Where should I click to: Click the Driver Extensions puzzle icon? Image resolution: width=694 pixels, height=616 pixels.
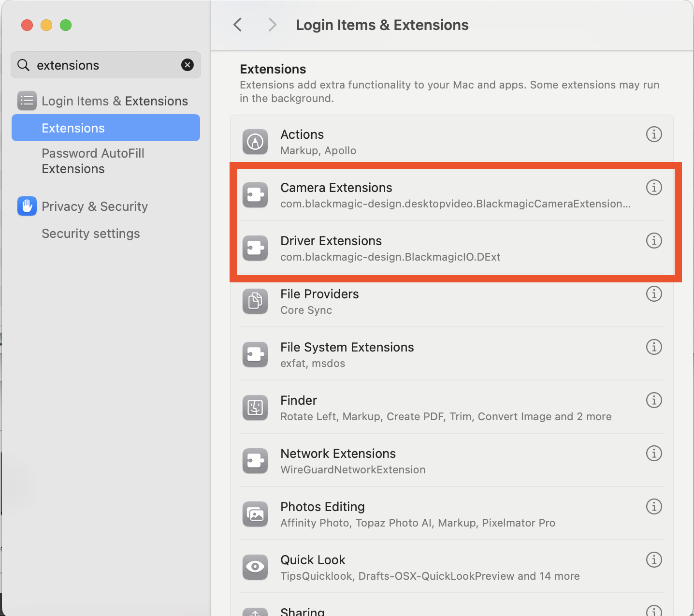[255, 248]
